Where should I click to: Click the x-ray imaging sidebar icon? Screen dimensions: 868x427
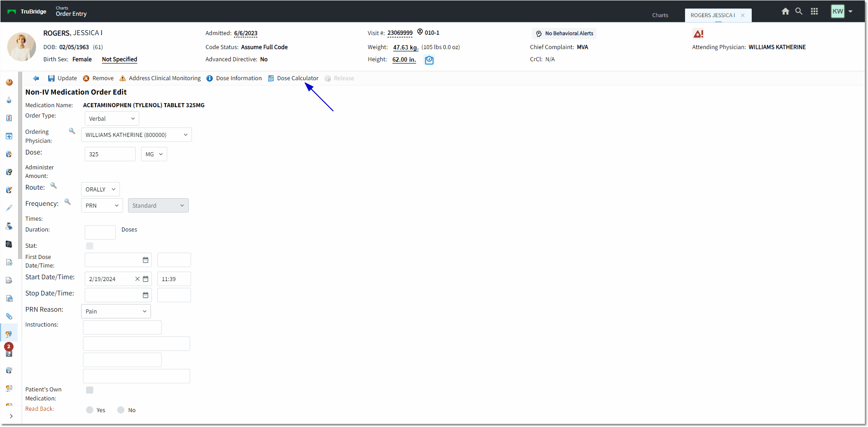click(x=9, y=244)
